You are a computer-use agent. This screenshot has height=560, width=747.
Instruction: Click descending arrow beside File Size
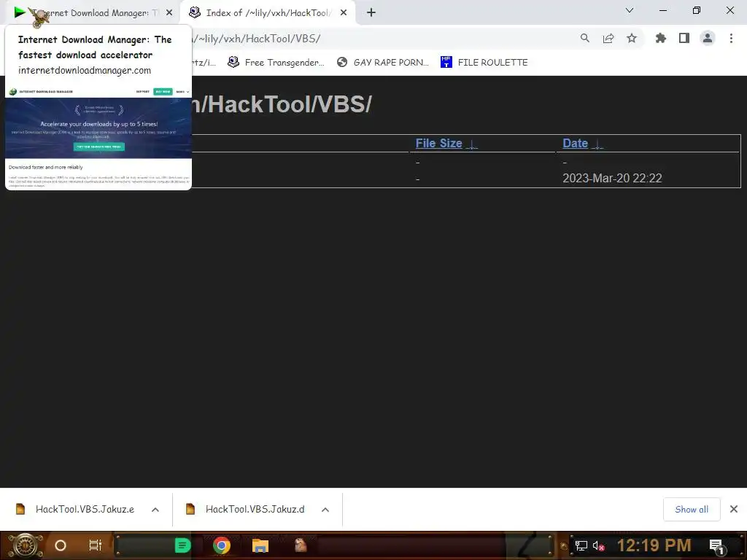click(472, 144)
